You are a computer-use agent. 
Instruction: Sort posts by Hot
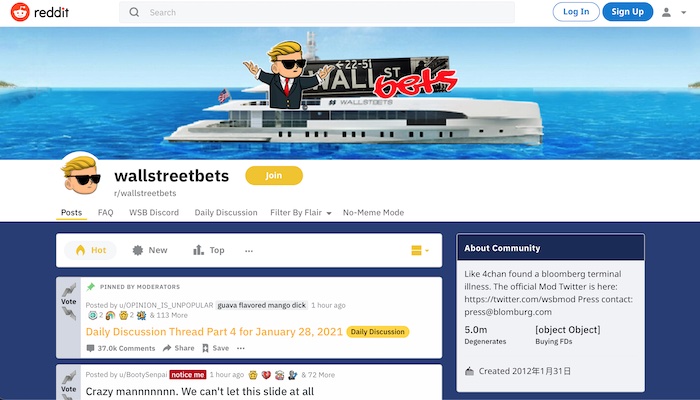pyautogui.click(x=91, y=250)
